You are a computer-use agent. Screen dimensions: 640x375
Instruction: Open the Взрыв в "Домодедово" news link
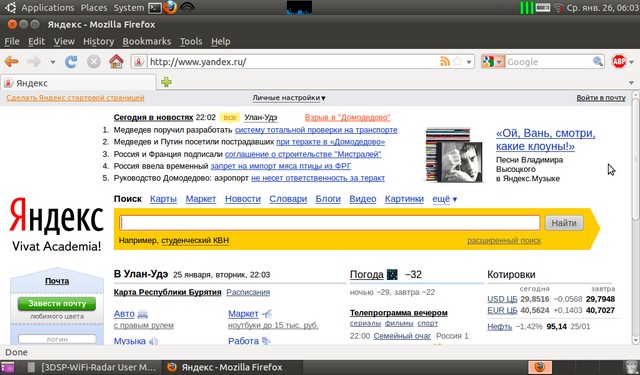coord(347,118)
